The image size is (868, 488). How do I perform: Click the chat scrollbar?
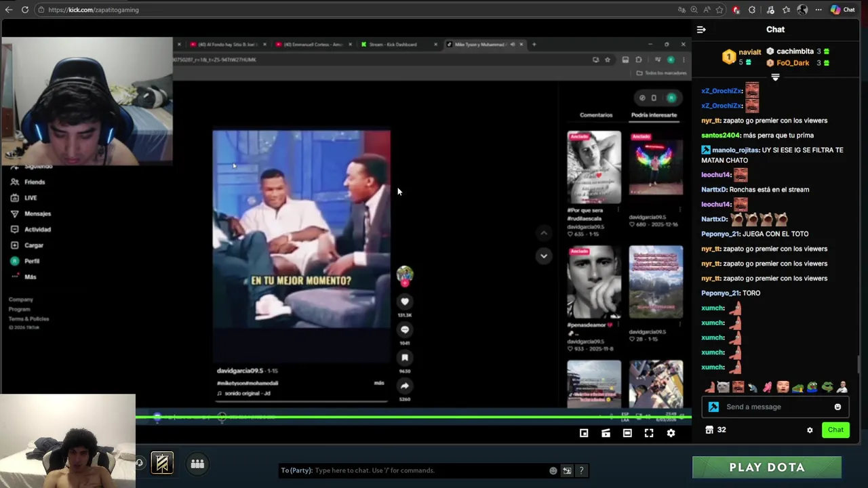859,363
